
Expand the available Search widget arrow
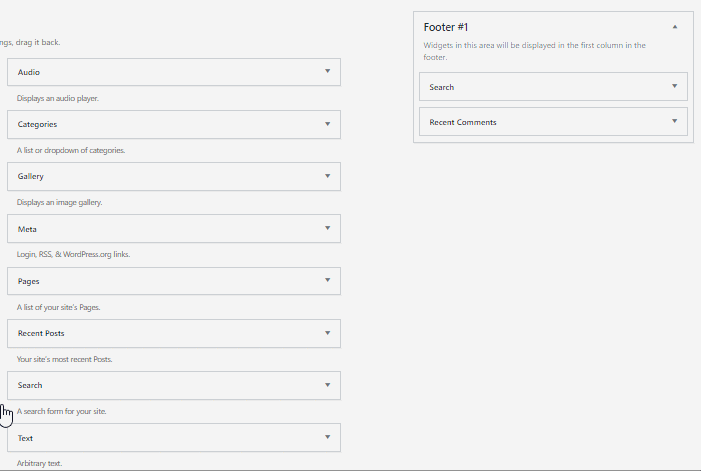pyautogui.click(x=327, y=384)
